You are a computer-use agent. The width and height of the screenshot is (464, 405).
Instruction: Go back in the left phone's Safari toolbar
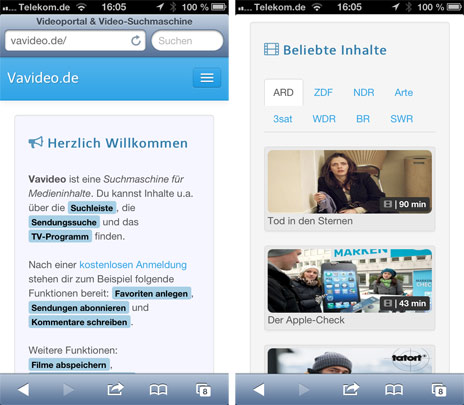coord(23,389)
